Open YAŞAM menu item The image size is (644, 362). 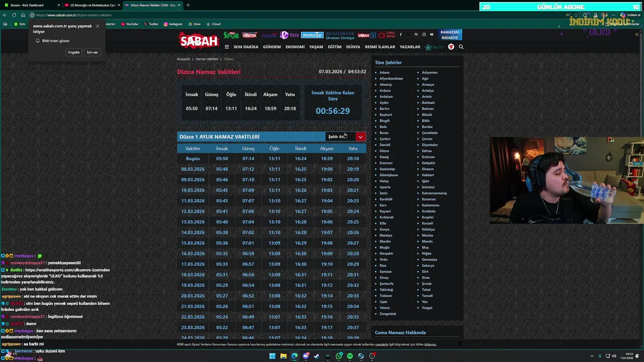pyautogui.click(x=316, y=47)
